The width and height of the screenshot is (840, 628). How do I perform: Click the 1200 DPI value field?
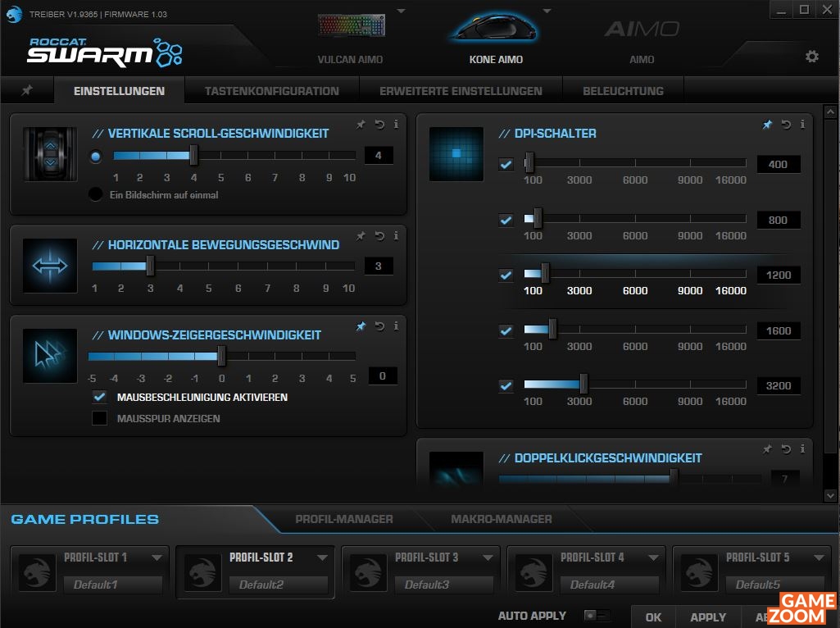779,275
